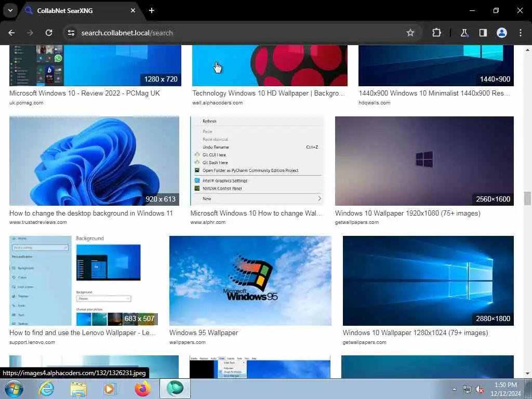
Task: Close the CollabNet SearXNG tab
Action: (x=133, y=10)
